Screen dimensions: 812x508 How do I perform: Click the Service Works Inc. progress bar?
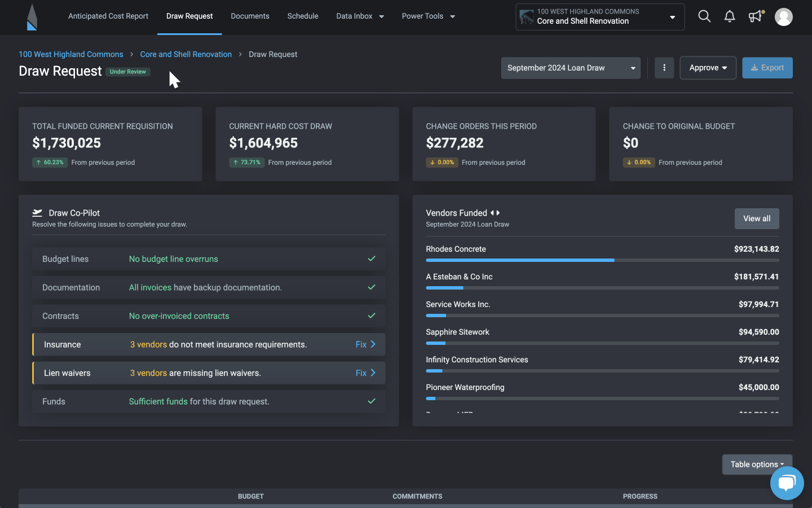(x=602, y=316)
